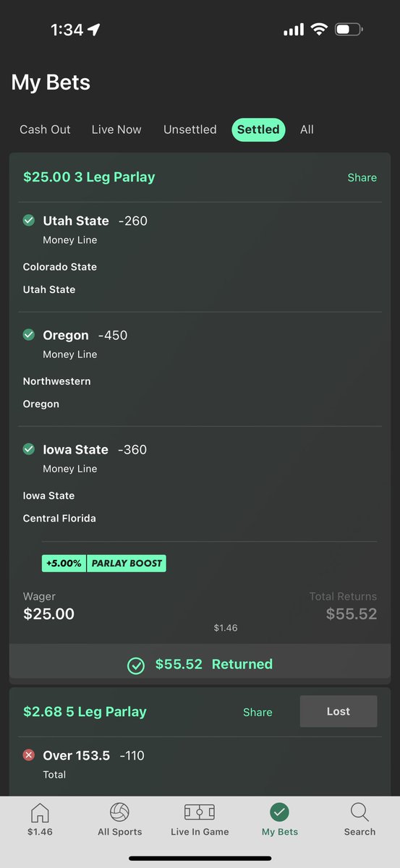Share the $25.00 3 Leg Parlay
This screenshot has width=400, height=868.
362,177
